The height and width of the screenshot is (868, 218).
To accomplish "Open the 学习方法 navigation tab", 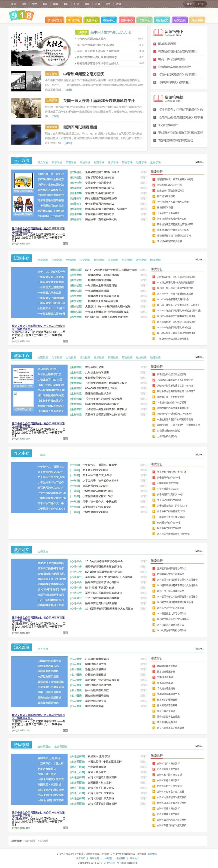I will [74, 20].
